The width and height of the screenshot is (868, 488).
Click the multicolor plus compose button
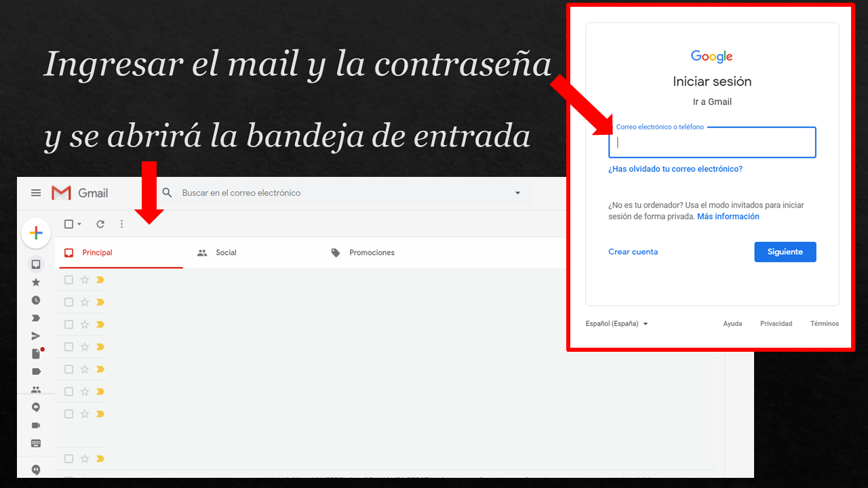click(36, 233)
